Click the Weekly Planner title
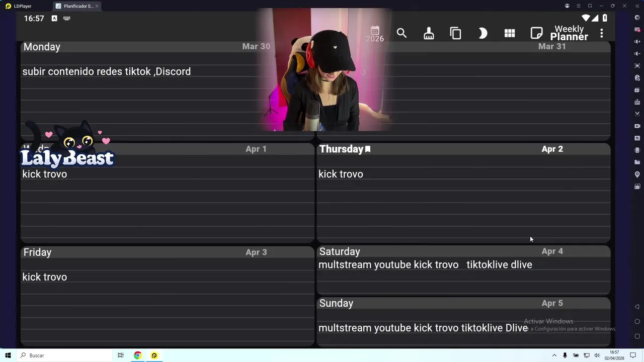 569,33
